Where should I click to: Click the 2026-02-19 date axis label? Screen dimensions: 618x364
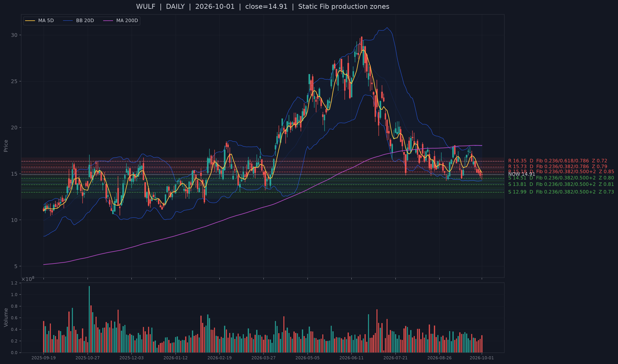pyautogui.click(x=219, y=358)
